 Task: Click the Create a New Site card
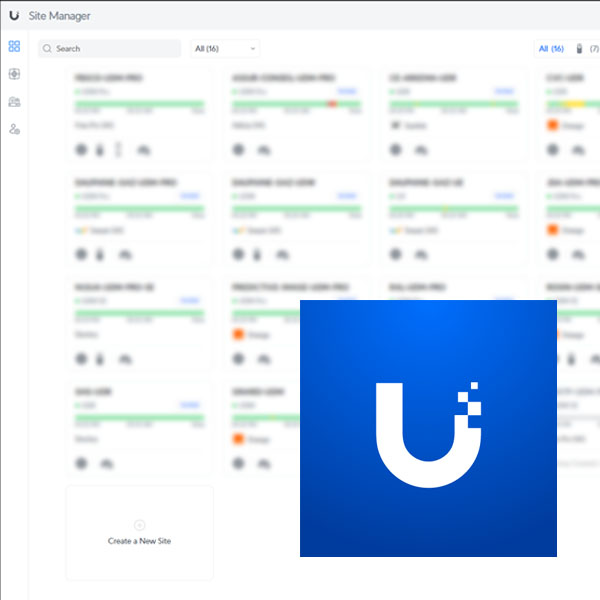coord(140,533)
